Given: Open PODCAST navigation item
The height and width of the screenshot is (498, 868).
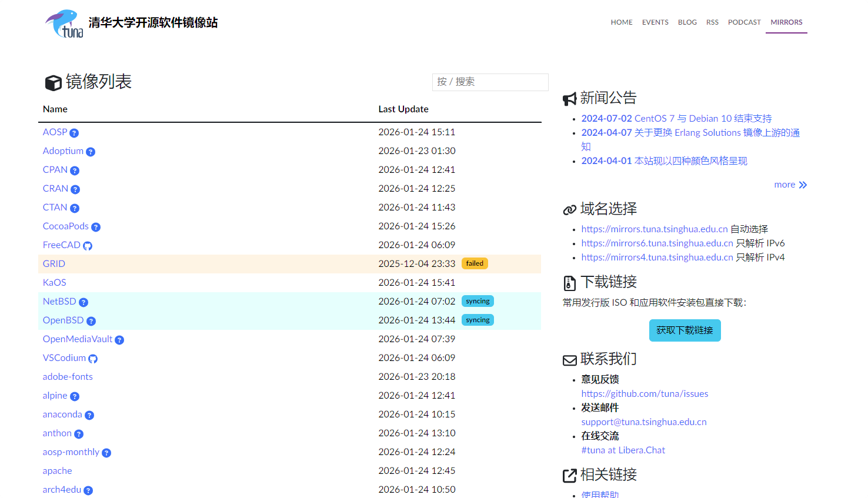Looking at the screenshot, I should [745, 22].
